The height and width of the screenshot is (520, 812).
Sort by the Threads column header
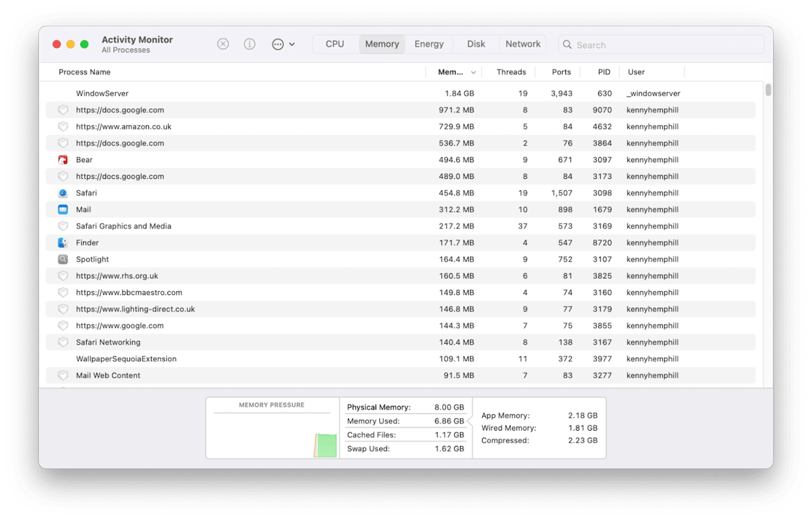tap(511, 72)
